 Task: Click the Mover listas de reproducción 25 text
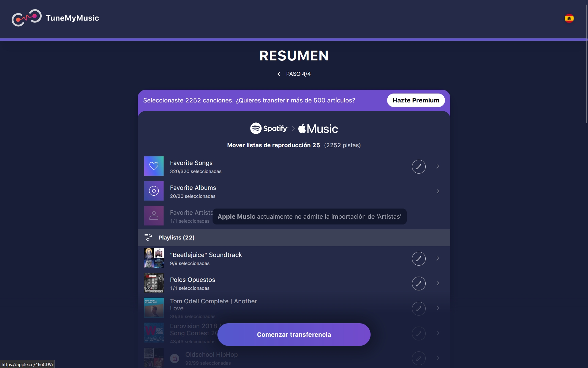click(x=273, y=145)
